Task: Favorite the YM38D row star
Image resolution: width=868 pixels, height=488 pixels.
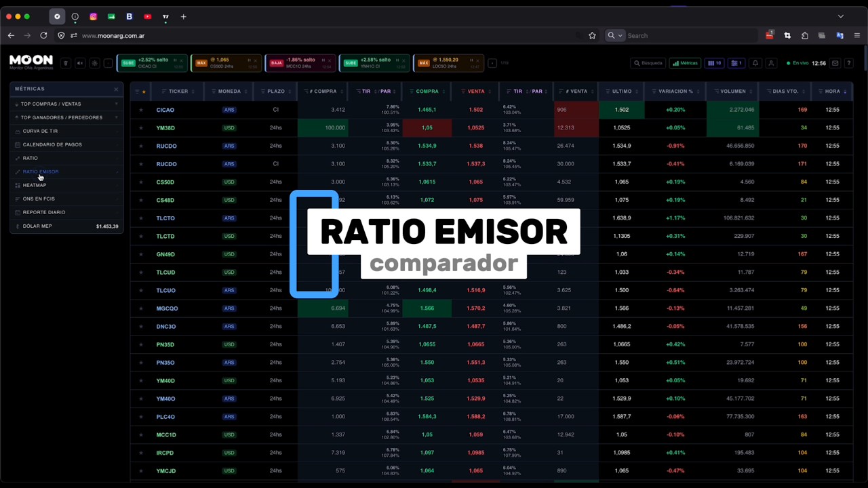Action: coord(141,127)
